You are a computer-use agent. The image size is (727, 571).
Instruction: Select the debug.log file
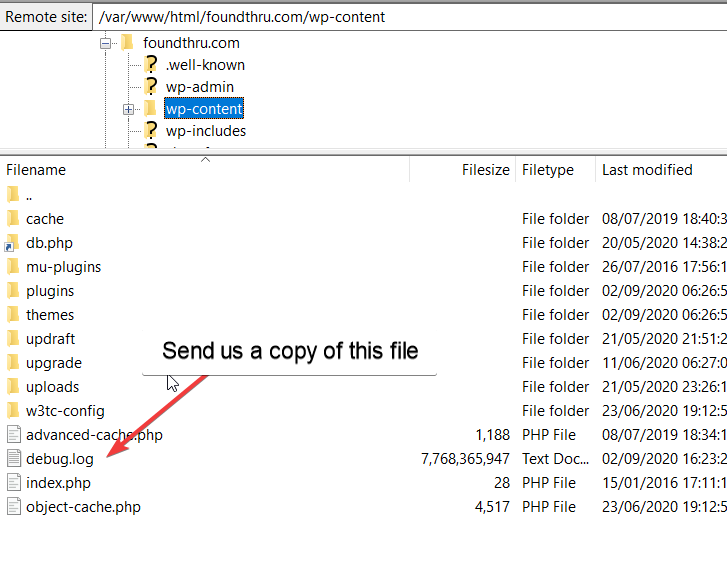(364, 459)
